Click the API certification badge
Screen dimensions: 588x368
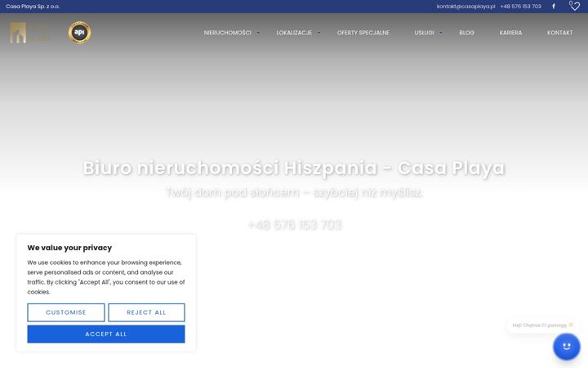(x=79, y=33)
